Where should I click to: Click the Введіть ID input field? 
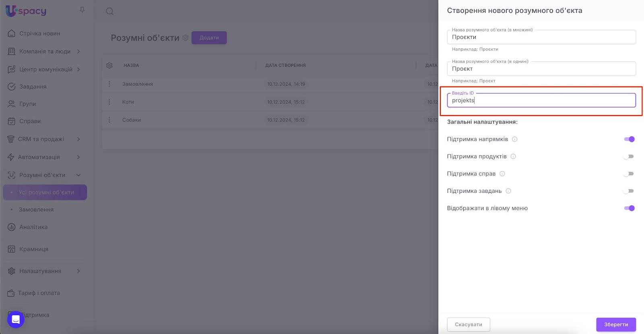541,101
